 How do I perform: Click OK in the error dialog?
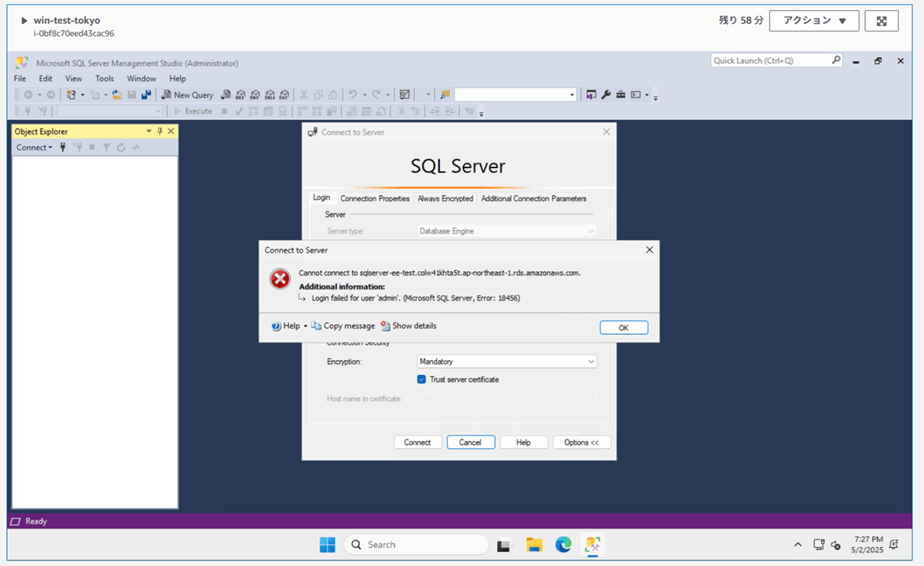point(624,328)
